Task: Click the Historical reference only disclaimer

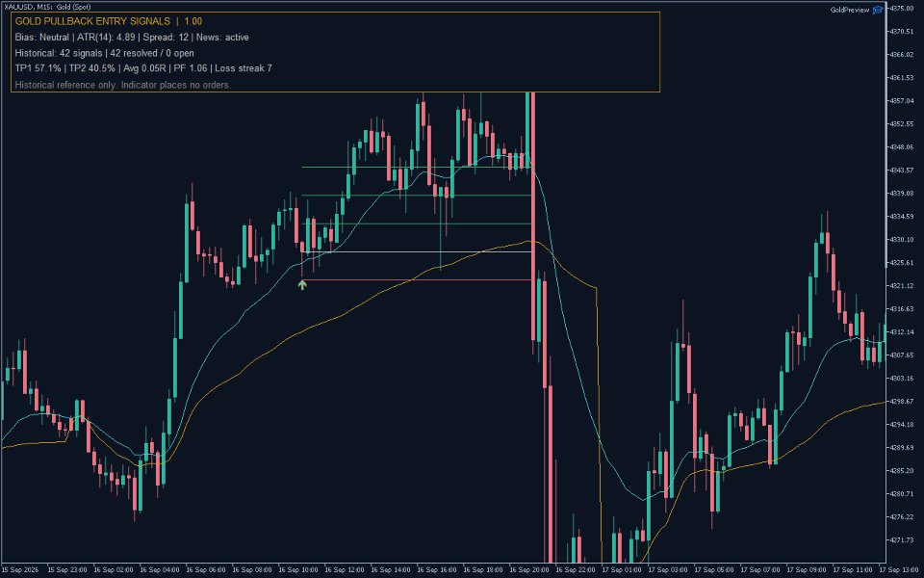Action: click(122, 85)
